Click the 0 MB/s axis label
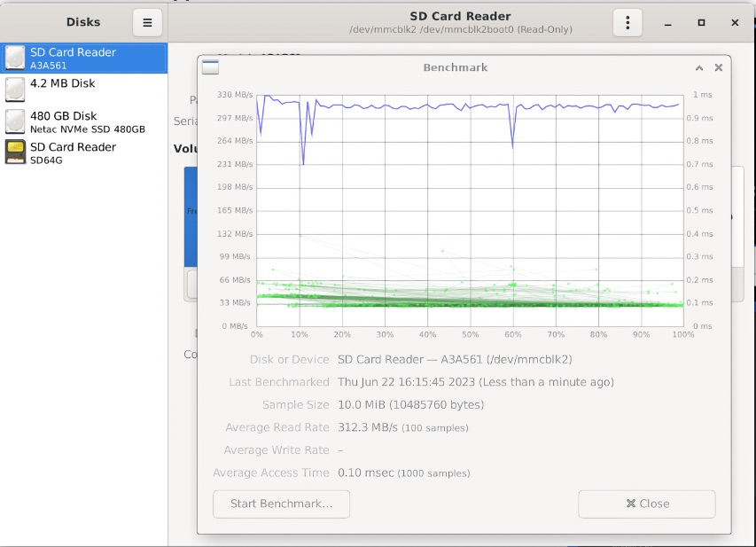 [x=235, y=326]
